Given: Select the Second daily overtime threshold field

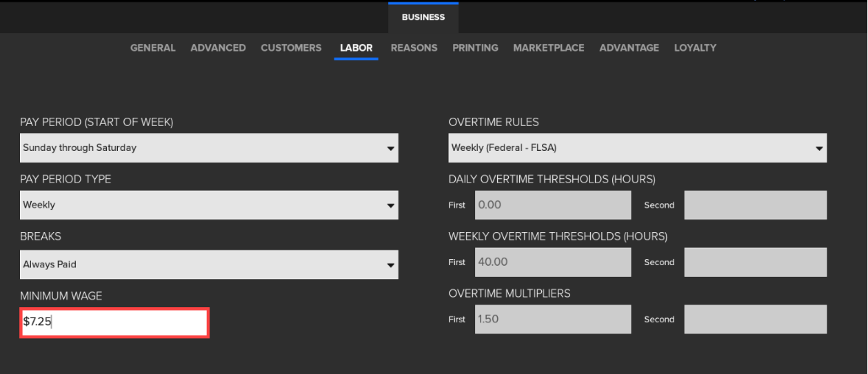Looking at the screenshot, I should tap(755, 205).
